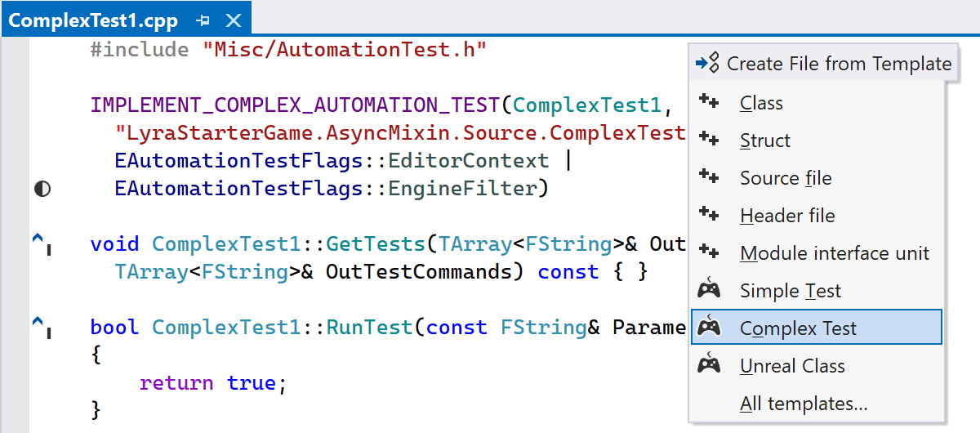Click the margin arrow icon beside GetTests
The image size is (980, 433).
[41, 243]
